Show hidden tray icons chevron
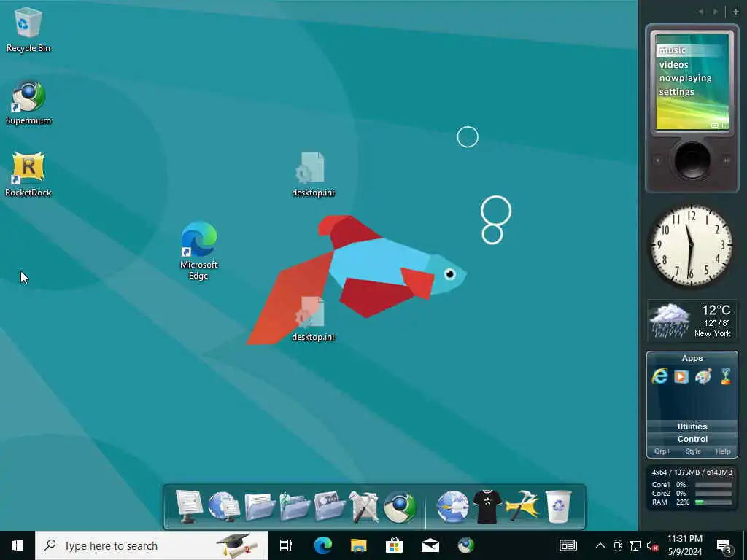The image size is (747, 560). coord(600,545)
